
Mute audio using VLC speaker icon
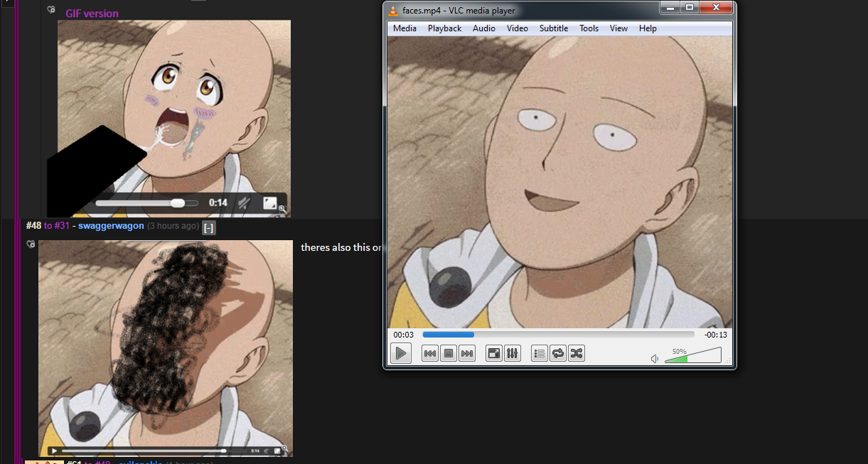[x=655, y=359]
